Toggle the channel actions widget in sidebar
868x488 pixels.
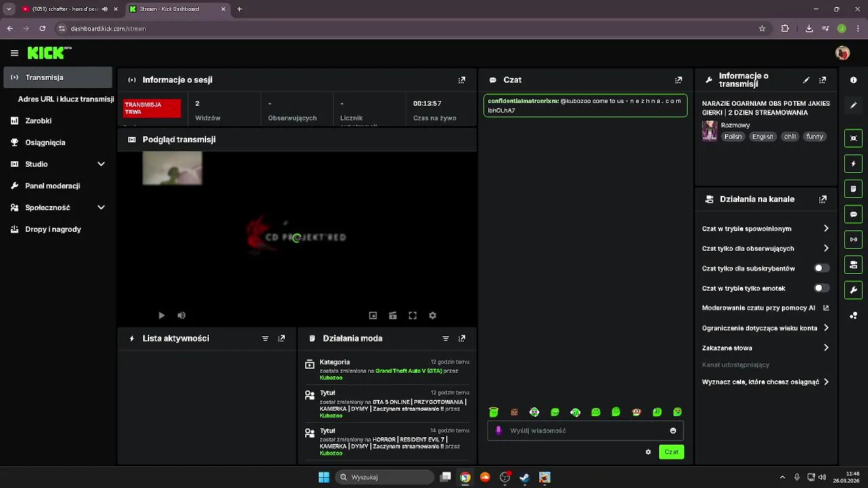pyautogui.click(x=853, y=264)
